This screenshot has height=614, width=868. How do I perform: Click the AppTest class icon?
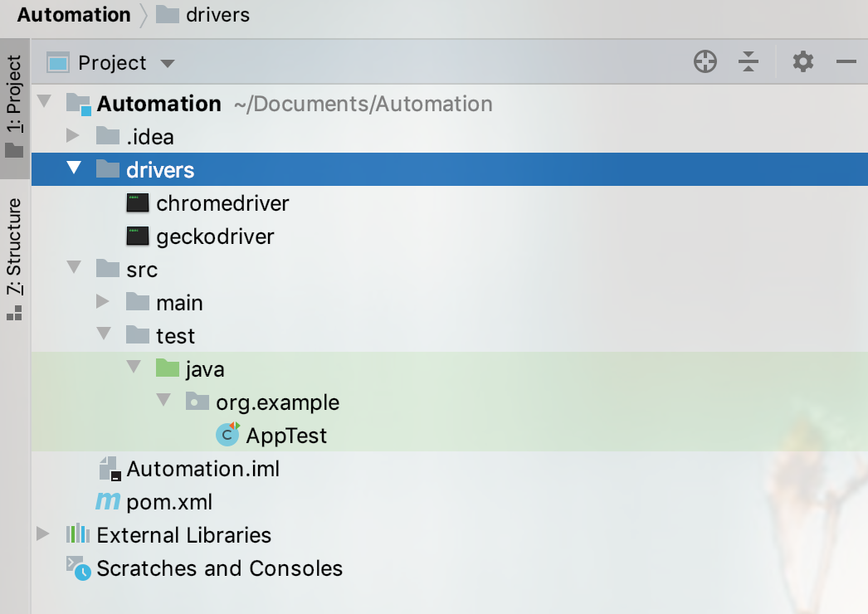click(x=227, y=435)
